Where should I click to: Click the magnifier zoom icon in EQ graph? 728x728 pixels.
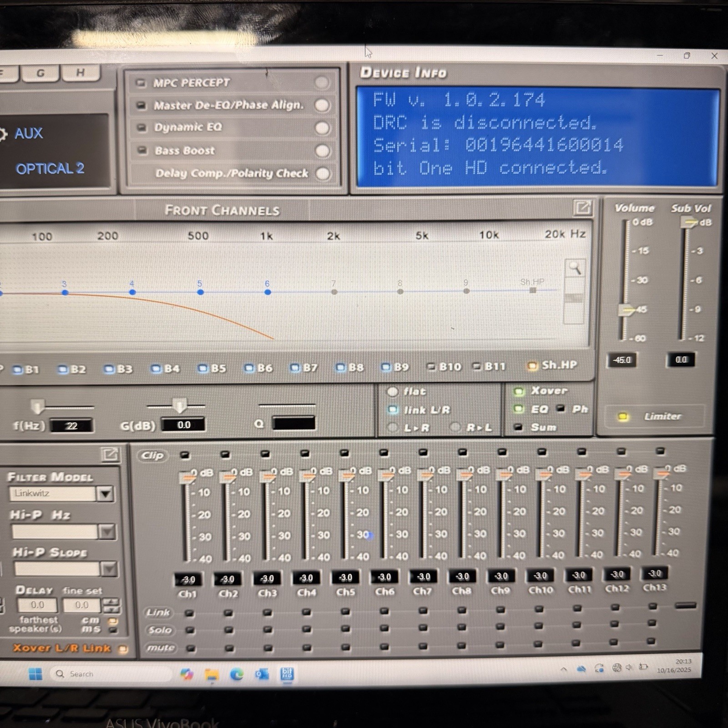pos(575,268)
